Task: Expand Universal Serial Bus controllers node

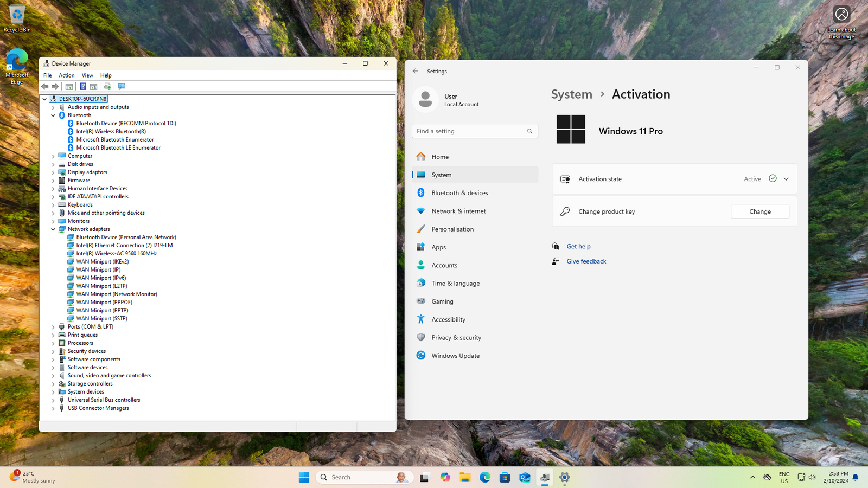Action: click(x=53, y=400)
